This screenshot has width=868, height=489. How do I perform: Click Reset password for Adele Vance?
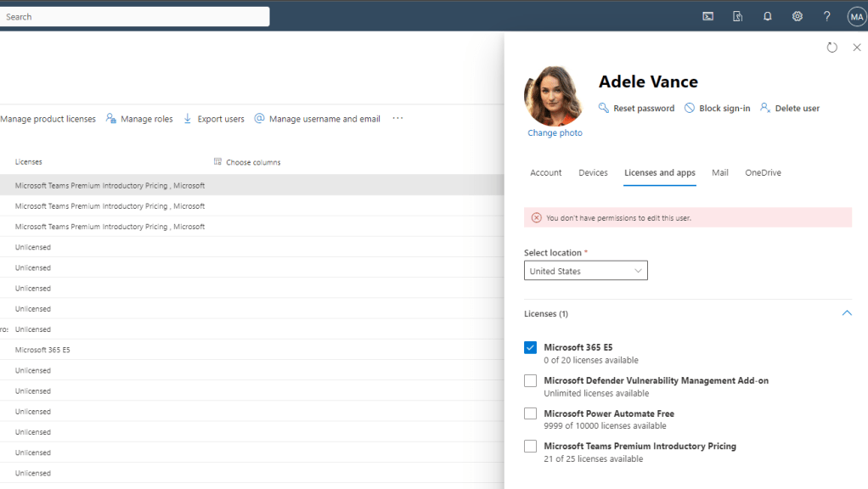pyautogui.click(x=636, y=109)
